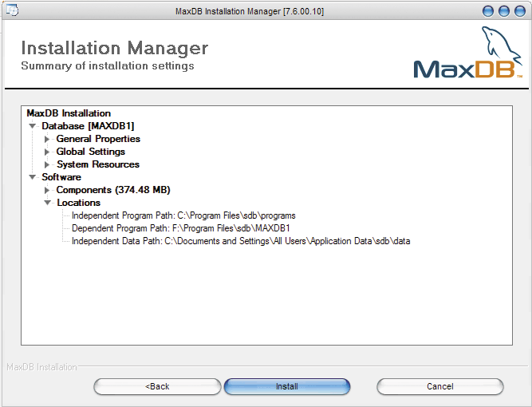Select the Dependent Program Path row

click(x=181, y=228)
